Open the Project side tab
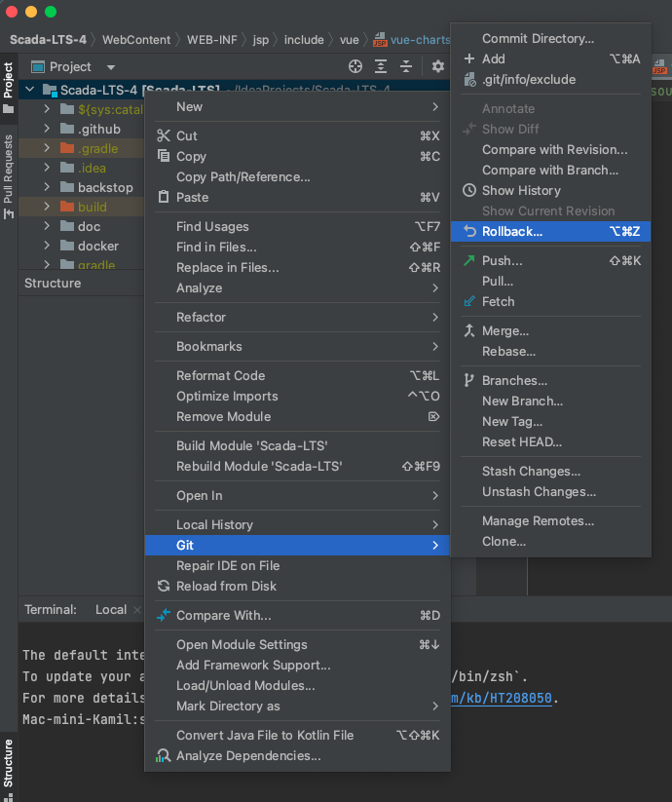 pos(8,87)
